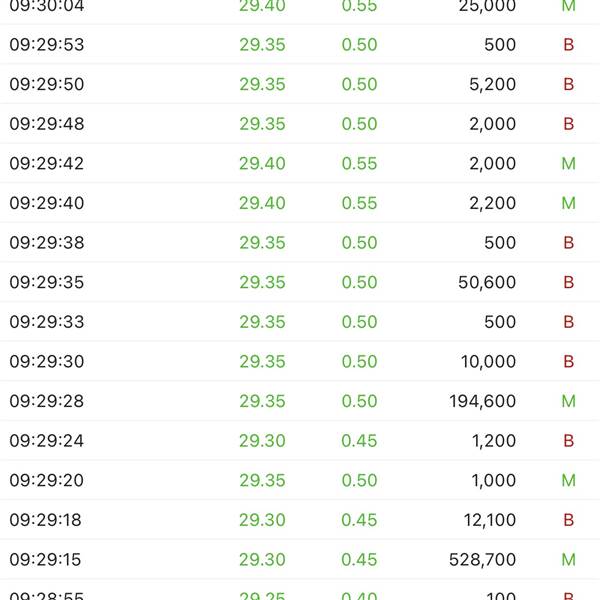The height and width of the screenshot is (600, 600).
Task: Tap the 09:29:33 trade entry
Action: click(x=300, y=322)
